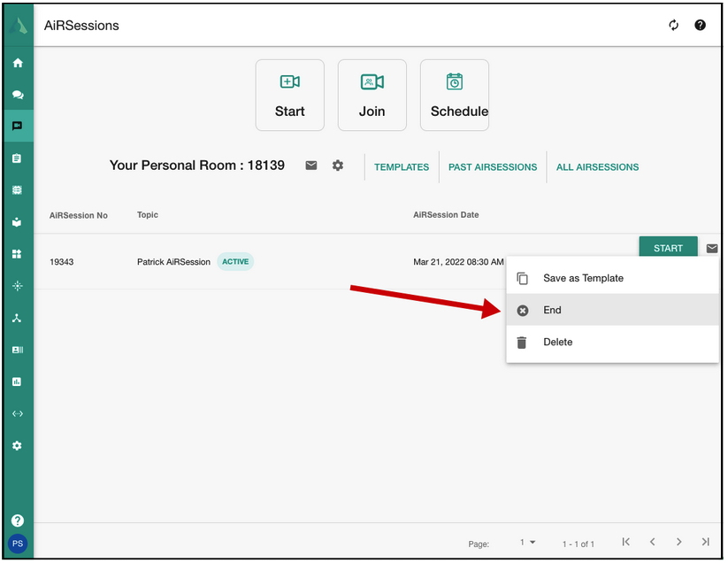Image resolution: width=728 pixels, height=563 pixels.
Task: Click the ACTIVE status badge
Action: coord(235,261)
